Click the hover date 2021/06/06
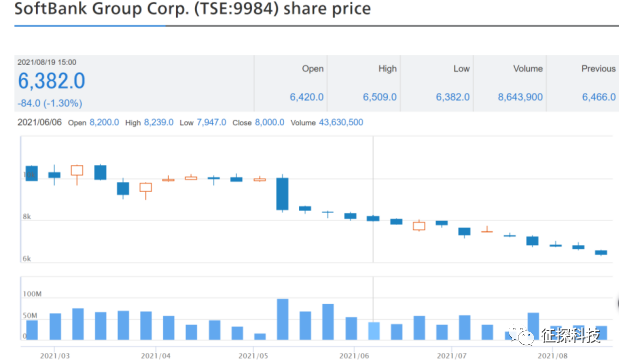The width and height of the screenshot is (620, 363). click(x=40, y=122)
